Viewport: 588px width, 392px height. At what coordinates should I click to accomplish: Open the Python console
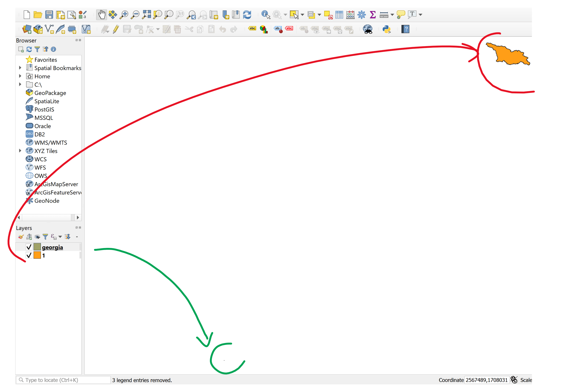[386, 29]
